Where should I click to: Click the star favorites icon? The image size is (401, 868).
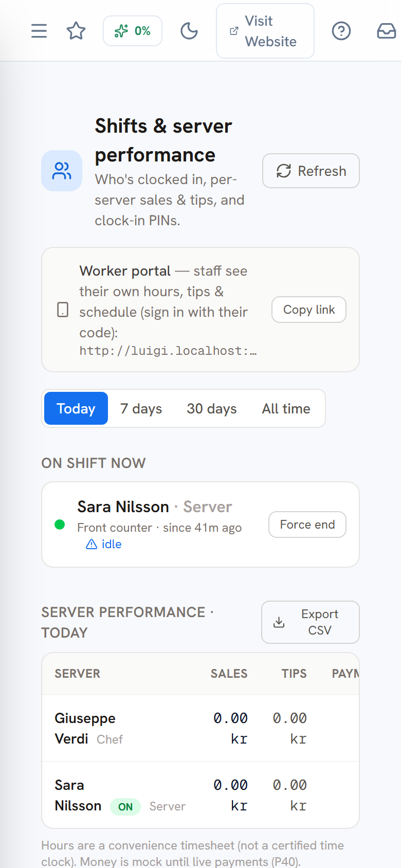point(76,31)
